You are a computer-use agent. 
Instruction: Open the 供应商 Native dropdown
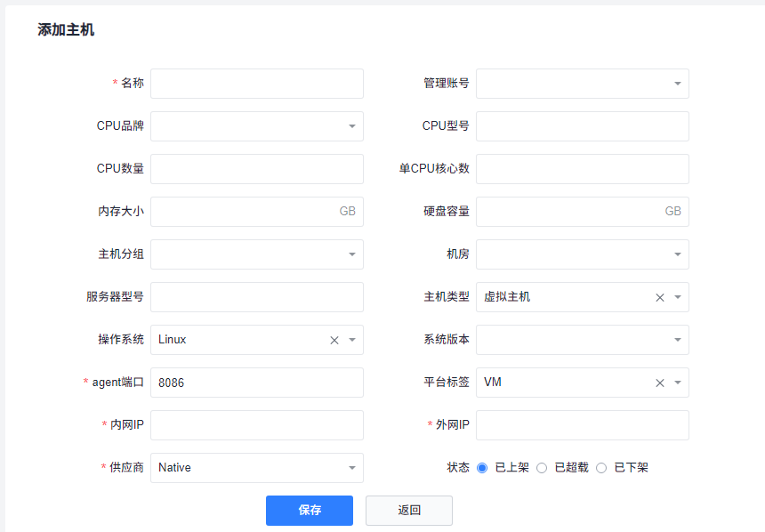click(x=256, y=468)
